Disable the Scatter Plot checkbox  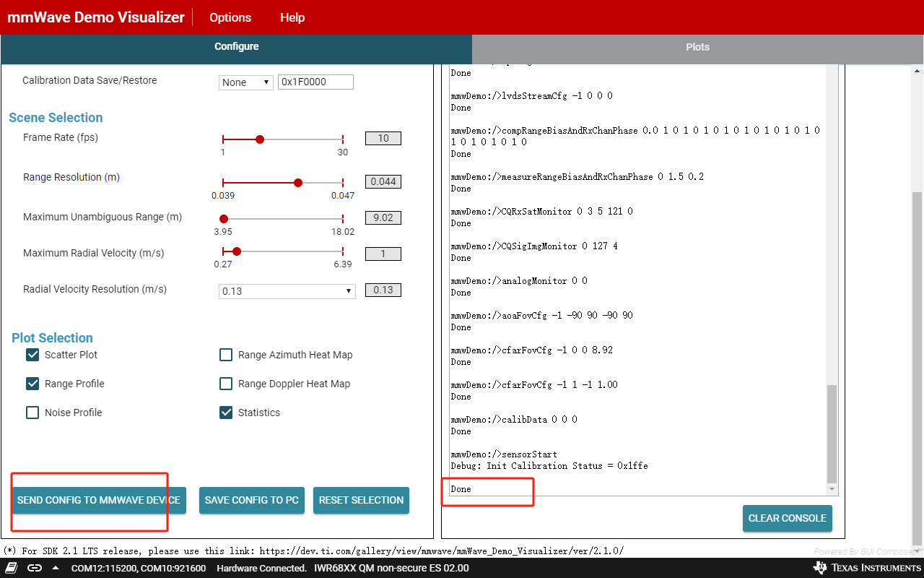click(32, 355)
